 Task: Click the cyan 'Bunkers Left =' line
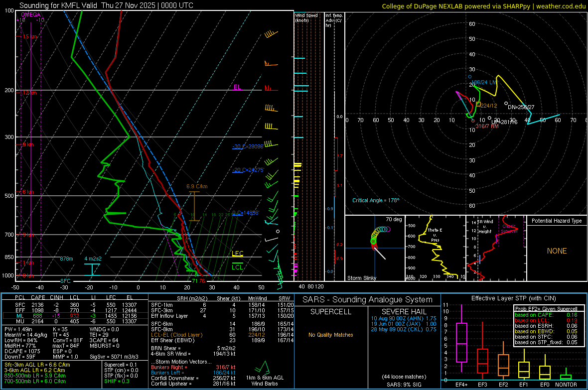click(193, 373)
